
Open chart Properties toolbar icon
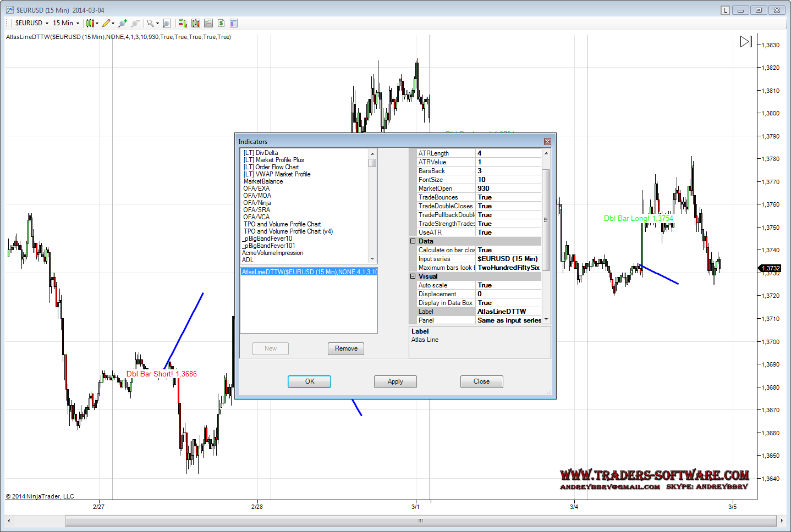233,23
